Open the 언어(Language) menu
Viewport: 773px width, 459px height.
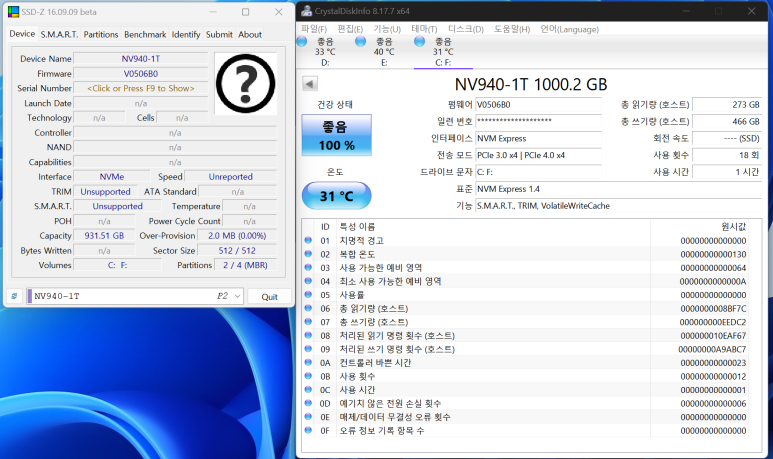click(569, 29)
